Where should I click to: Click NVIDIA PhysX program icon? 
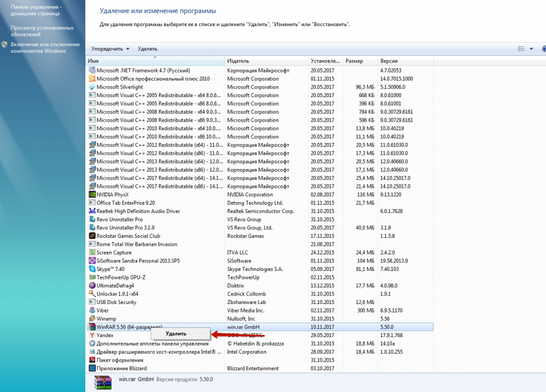pos(92,195)
